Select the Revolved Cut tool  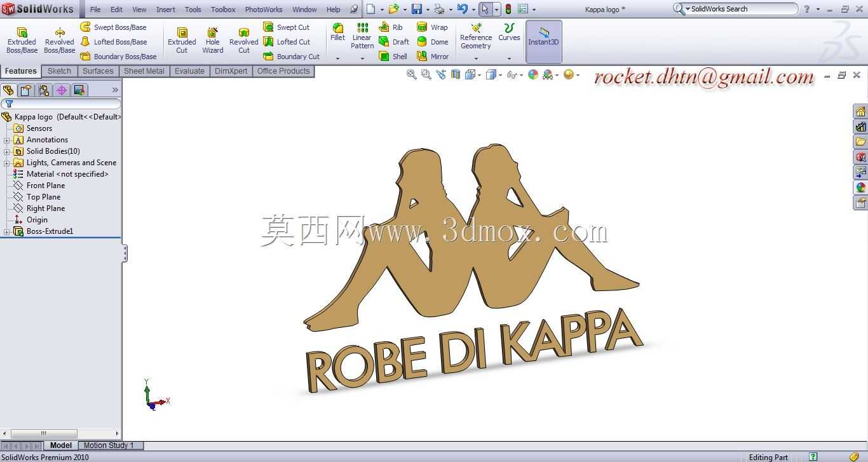point(243,40)
